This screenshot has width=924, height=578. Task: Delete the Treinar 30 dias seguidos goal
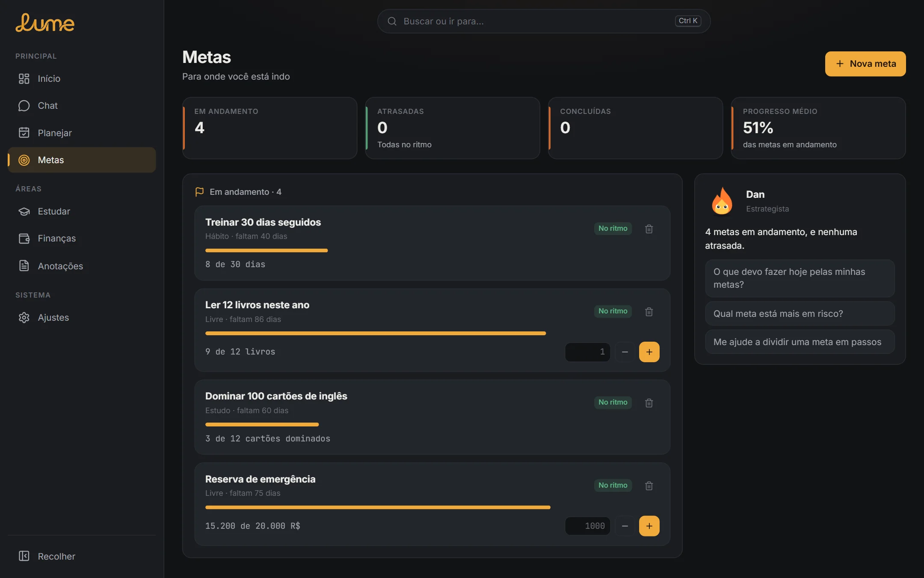(649, 229)
